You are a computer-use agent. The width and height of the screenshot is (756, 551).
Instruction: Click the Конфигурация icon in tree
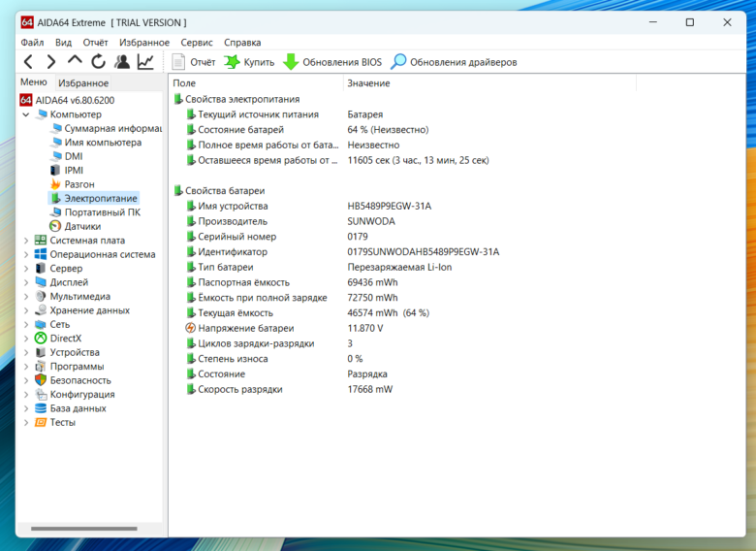(41, 394)
